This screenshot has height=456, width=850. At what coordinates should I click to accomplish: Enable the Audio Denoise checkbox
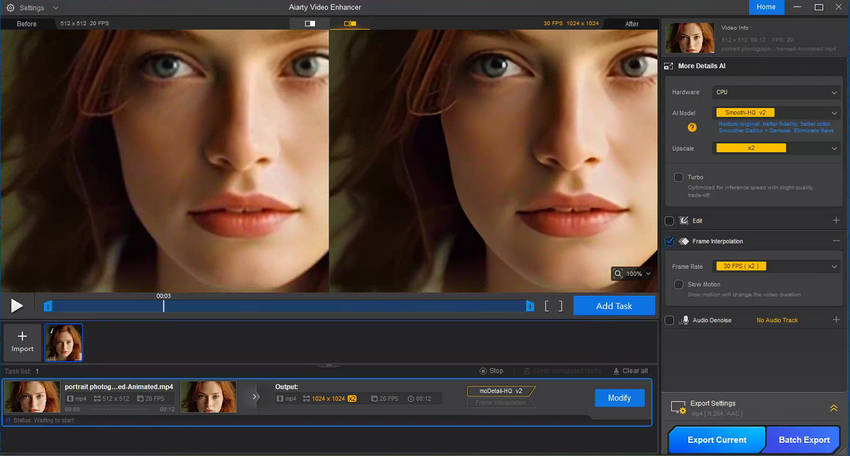[x=669, y=320]
